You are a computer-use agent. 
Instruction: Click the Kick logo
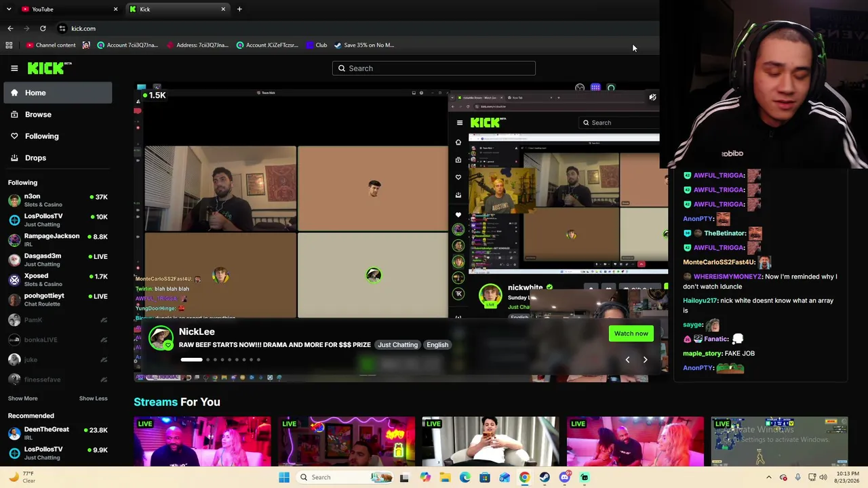point(50,68)
